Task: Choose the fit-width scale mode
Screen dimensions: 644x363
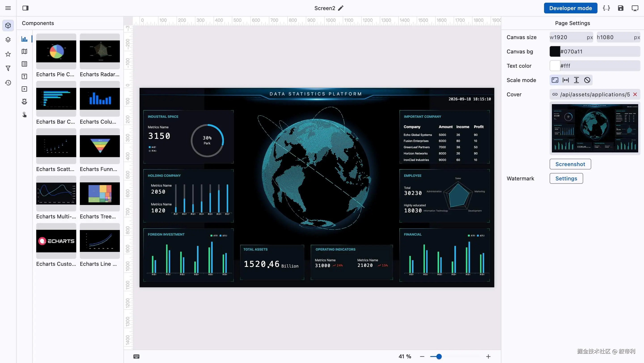Action: coord(566,80)
